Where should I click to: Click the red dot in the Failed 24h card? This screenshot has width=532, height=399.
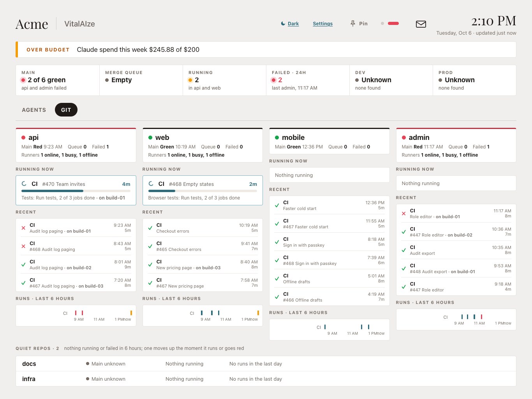click(x=274, y=80)
